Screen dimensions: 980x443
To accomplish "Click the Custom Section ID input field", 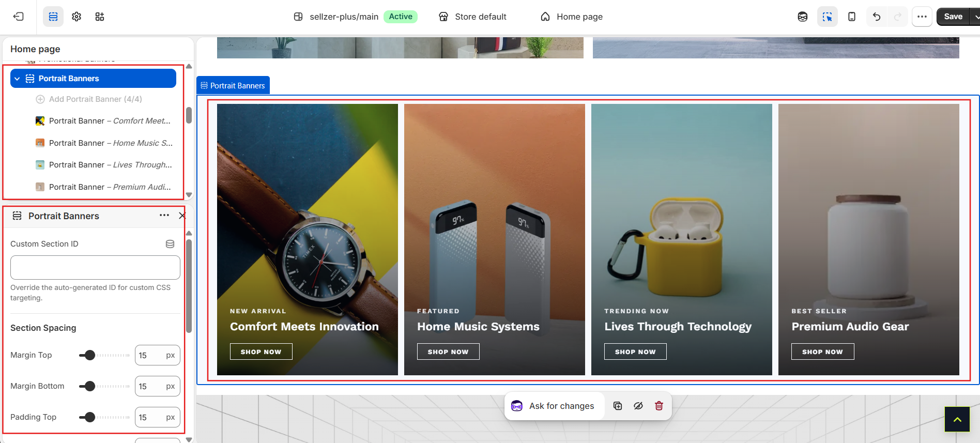I will 95,267.
